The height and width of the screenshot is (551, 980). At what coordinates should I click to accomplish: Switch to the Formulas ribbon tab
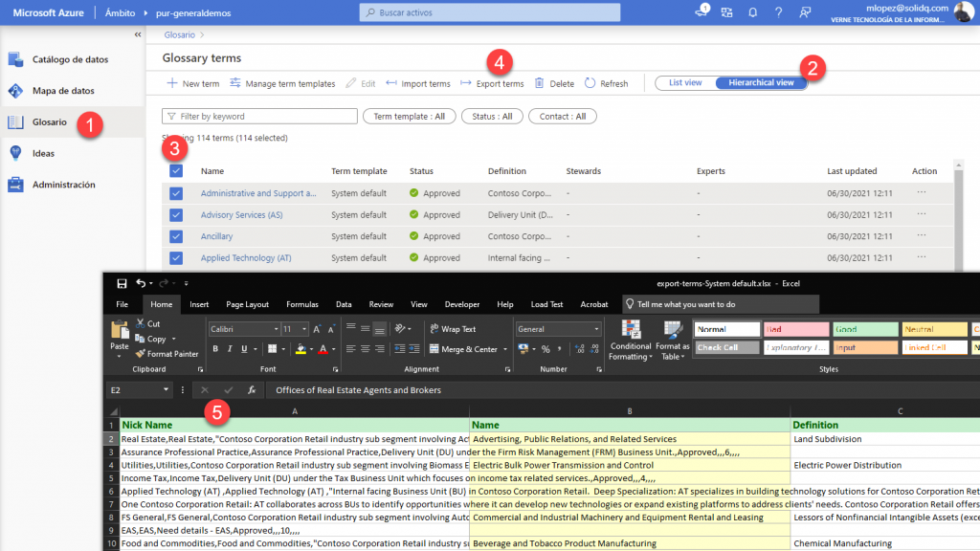click(x=304, y=304)
